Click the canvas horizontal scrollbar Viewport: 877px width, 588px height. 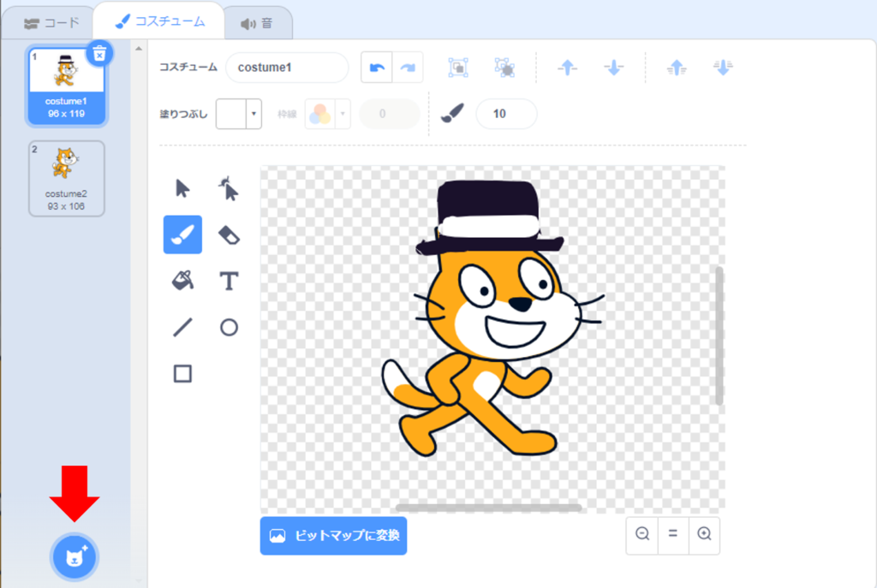488,508
